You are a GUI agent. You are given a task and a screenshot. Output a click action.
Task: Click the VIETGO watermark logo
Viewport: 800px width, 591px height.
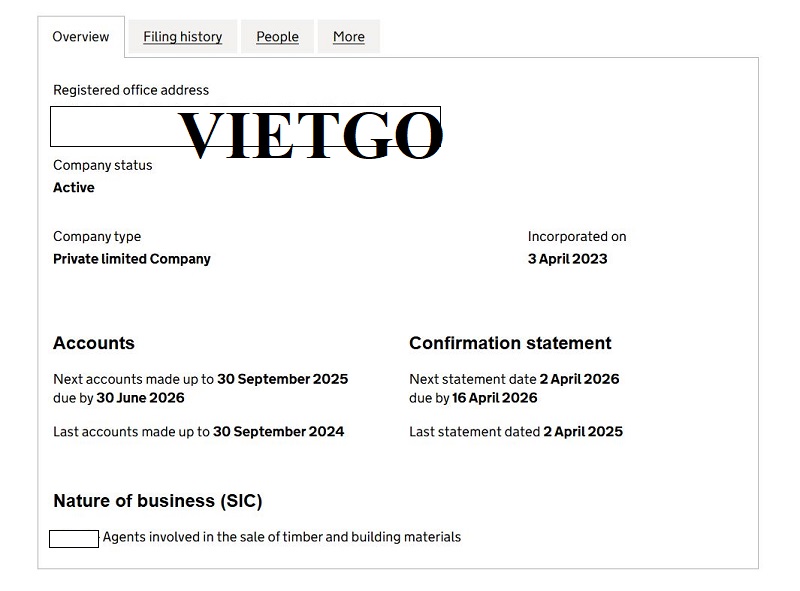point(310,136)
